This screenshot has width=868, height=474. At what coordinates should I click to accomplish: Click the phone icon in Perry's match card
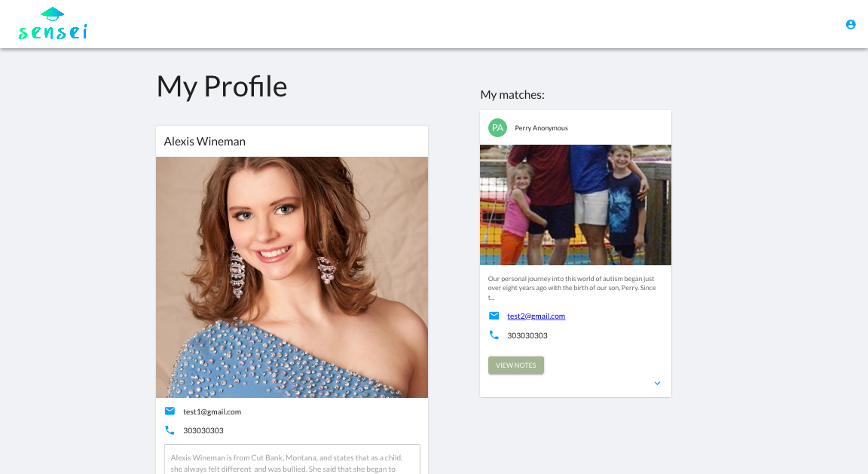[494, 335]
